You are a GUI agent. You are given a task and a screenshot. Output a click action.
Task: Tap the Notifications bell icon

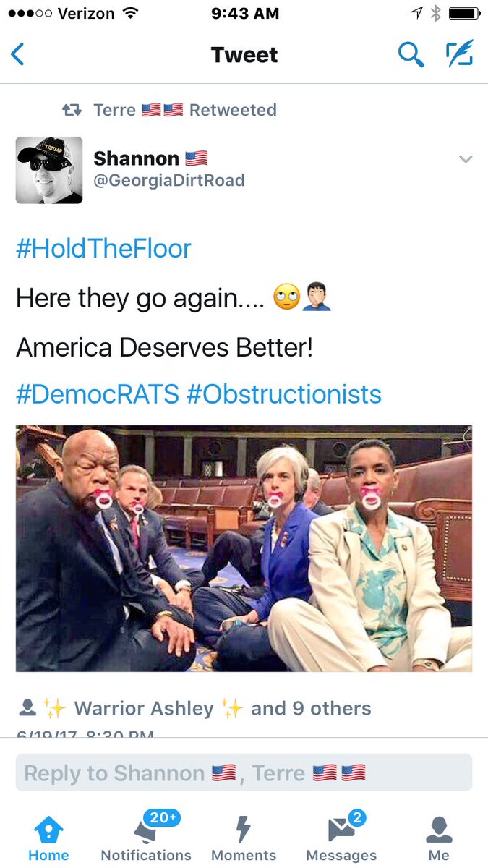click(x=145, y=830)
